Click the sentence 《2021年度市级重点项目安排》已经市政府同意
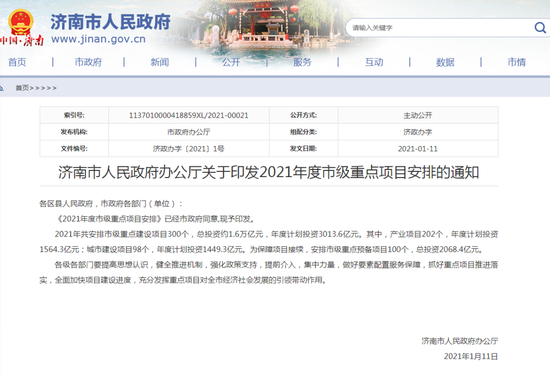This screenshot has height=379, width=550. (x=156, y=219)
